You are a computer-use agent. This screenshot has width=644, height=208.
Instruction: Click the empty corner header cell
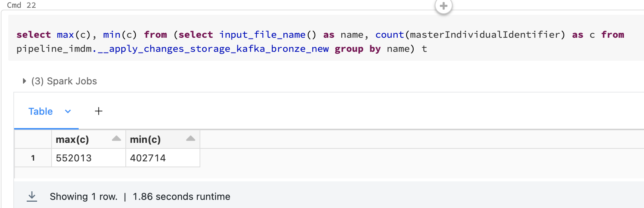33,139
